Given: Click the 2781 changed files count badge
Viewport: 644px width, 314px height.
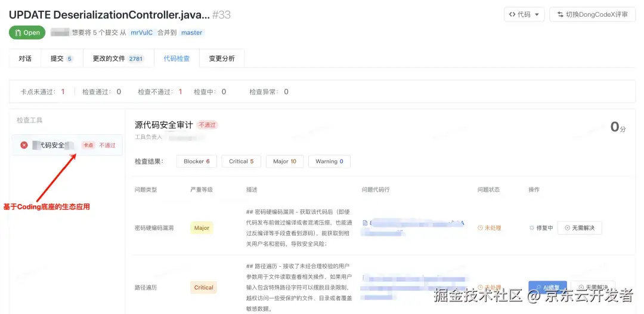Looking at the screenshot, I should click(136, 59).
